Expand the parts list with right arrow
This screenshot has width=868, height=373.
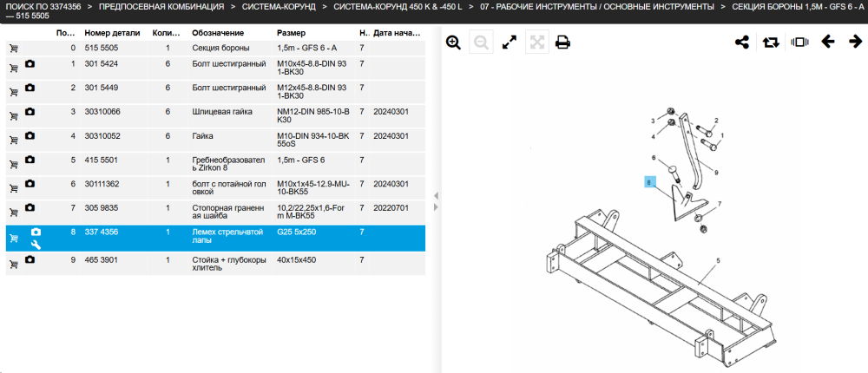(436, 207)
